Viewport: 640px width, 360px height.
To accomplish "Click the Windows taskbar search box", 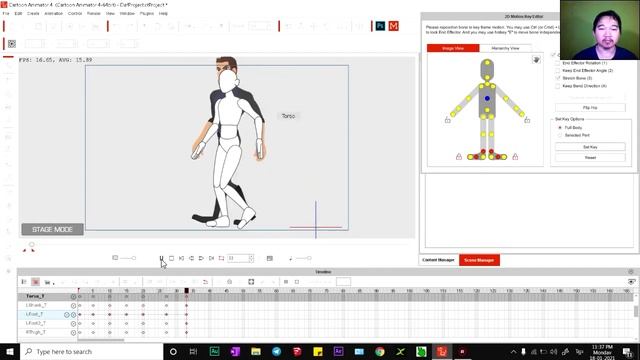I will pos(91,351).
